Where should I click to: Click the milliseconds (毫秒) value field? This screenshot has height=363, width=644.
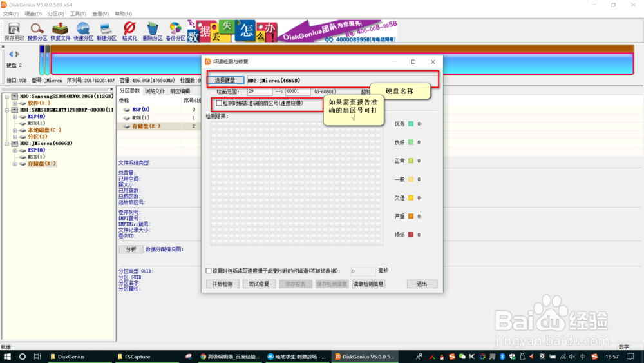pos(363,271)
